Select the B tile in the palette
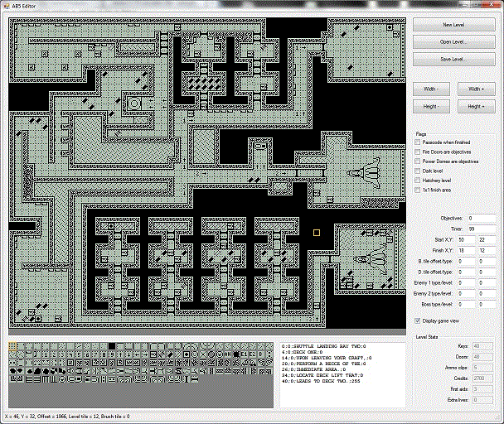Screen dimensions: 504x424 (260, 354)
